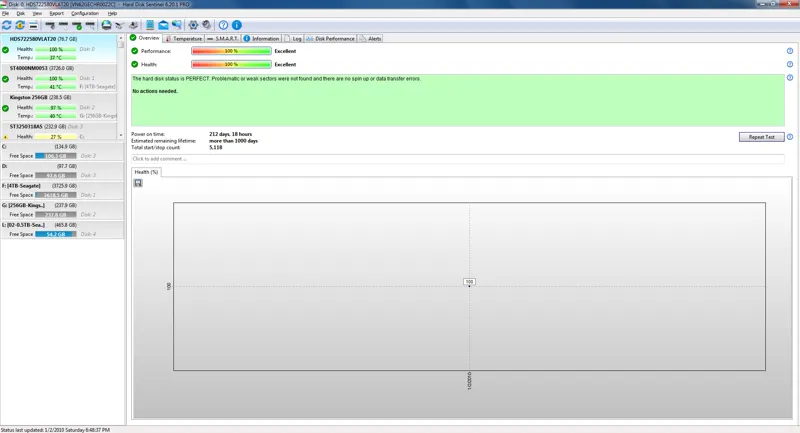
Task: Open the Disk menu
Action: [x=21, y=13]
